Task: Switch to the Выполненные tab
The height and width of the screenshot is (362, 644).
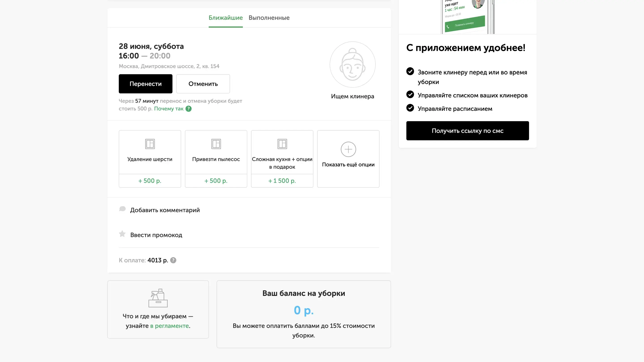Action: 269,18
